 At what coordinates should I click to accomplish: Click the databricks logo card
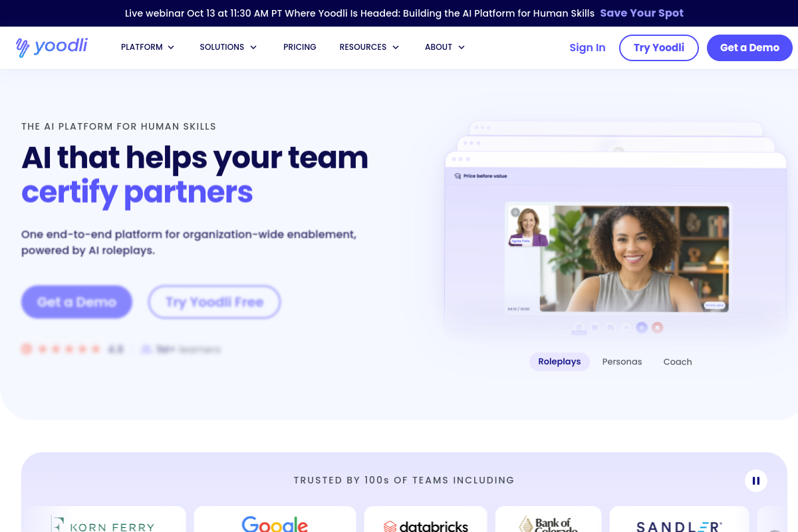point(426,519)
